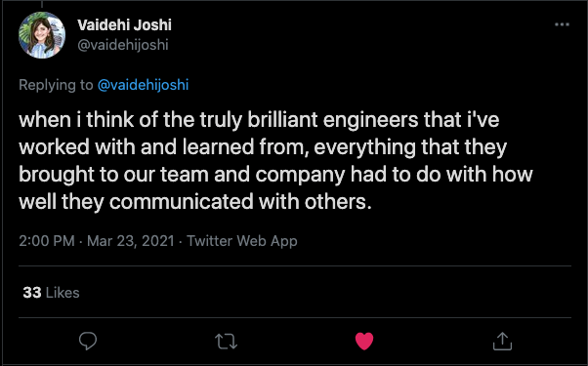588x366 pixels.
Task: Open the 2:00 PM timestamp link
Action: click(47, 241)
